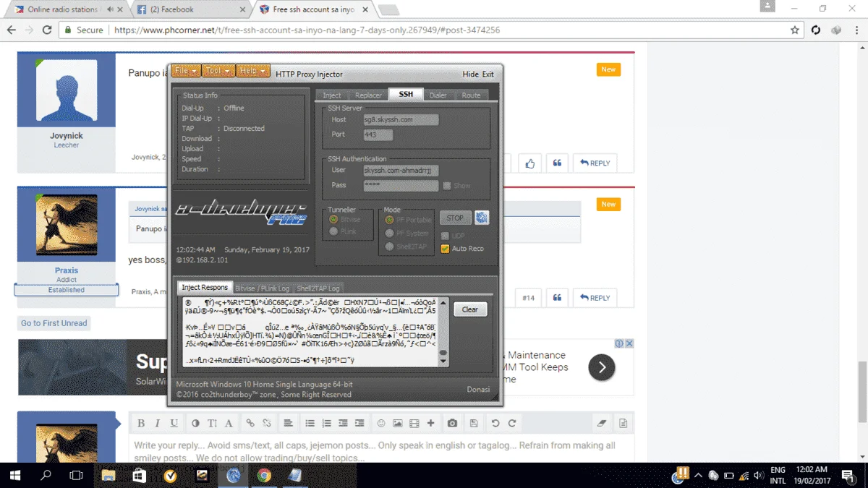Open the Bitvise / PLink Log tab
Screen dimensions: 868x488
(263, 288)
